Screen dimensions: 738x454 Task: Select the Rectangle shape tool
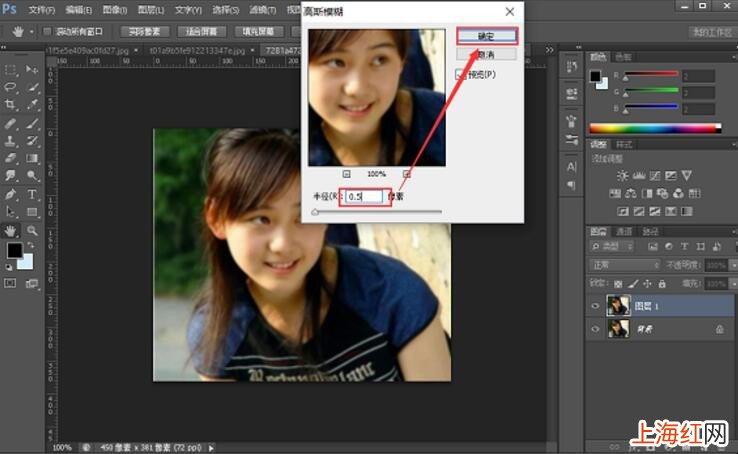(32, 212)
